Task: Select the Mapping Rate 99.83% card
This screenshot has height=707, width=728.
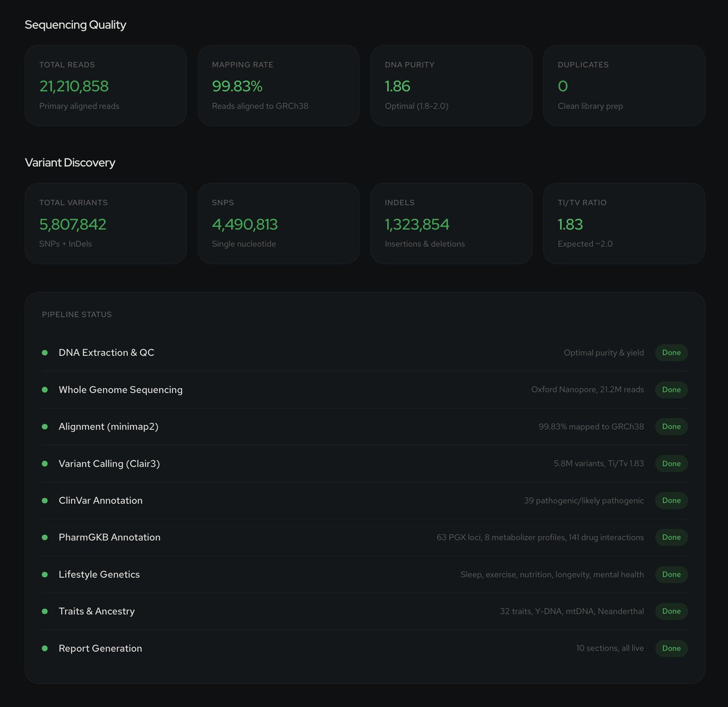Action: 278,85
